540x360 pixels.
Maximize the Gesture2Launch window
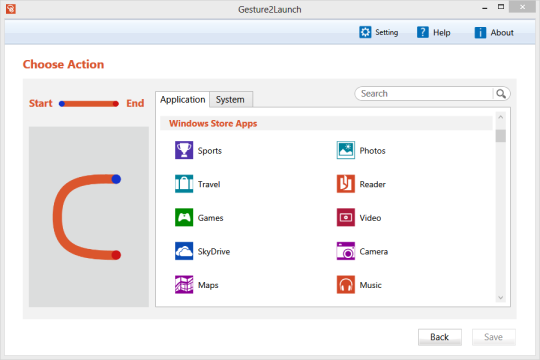[501, 7]
